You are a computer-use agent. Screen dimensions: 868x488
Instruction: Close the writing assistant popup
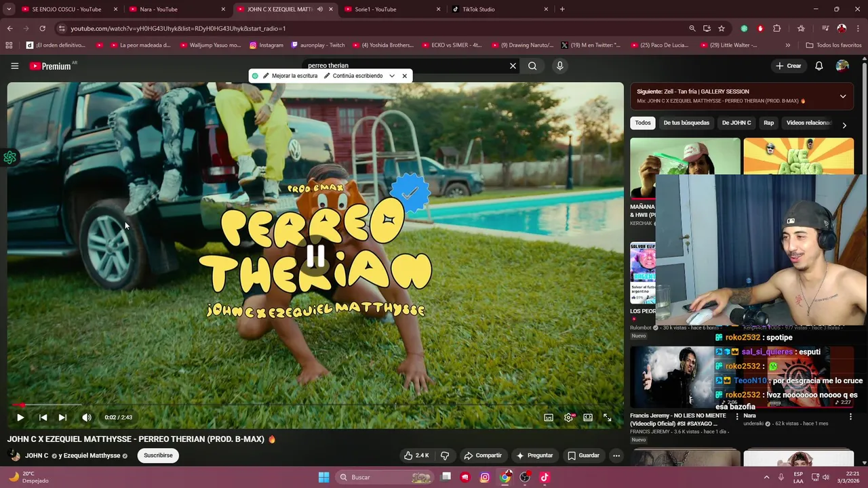coord(405,76)
